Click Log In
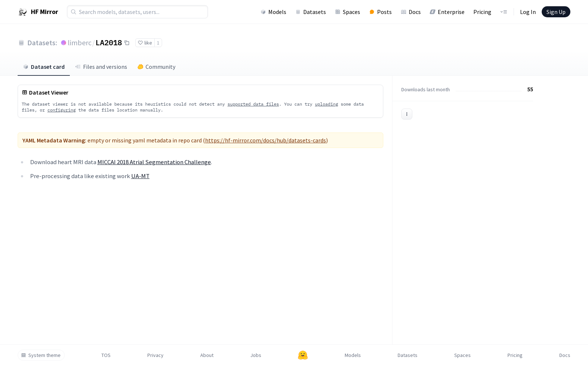 pyautogui.click(x=528, y=12)
